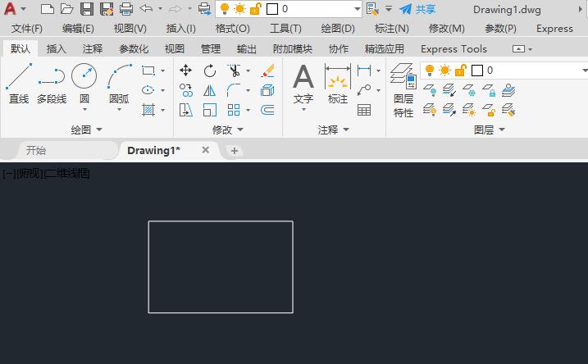Open the Undo history dropdown arrow
Viewport: 588px width, 364px height.
(x=160, y=8)
